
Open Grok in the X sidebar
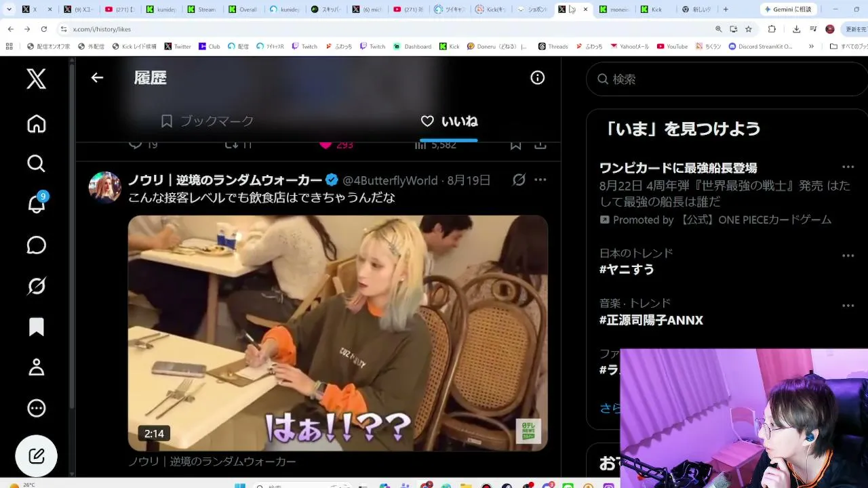(37, 286)
